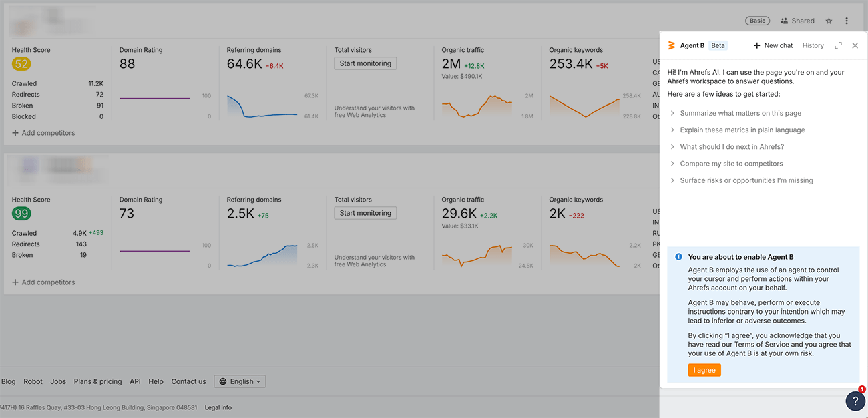
Task: Star this dashboard with the star icon
Action: coord(829,21)
